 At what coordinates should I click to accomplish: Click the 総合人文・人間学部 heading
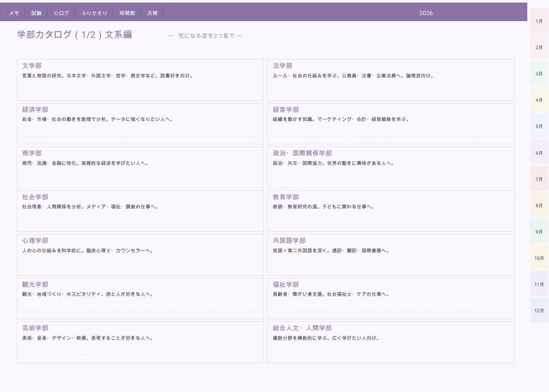[x=302, y=328]
